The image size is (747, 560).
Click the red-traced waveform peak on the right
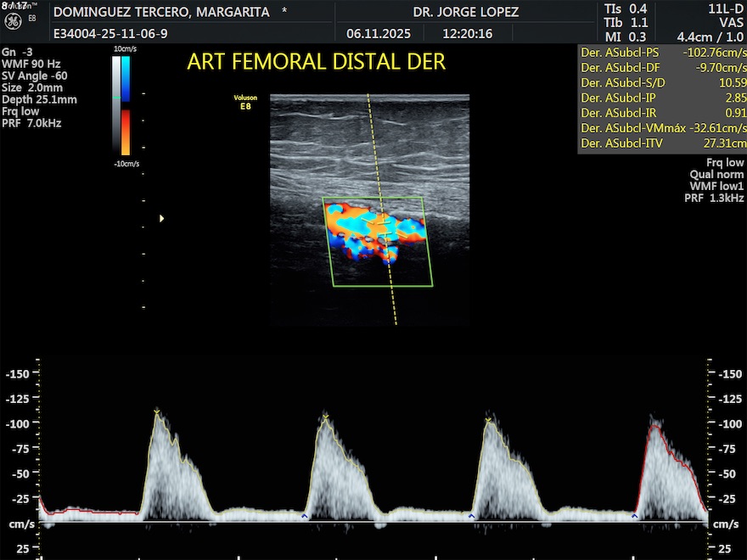654,427
